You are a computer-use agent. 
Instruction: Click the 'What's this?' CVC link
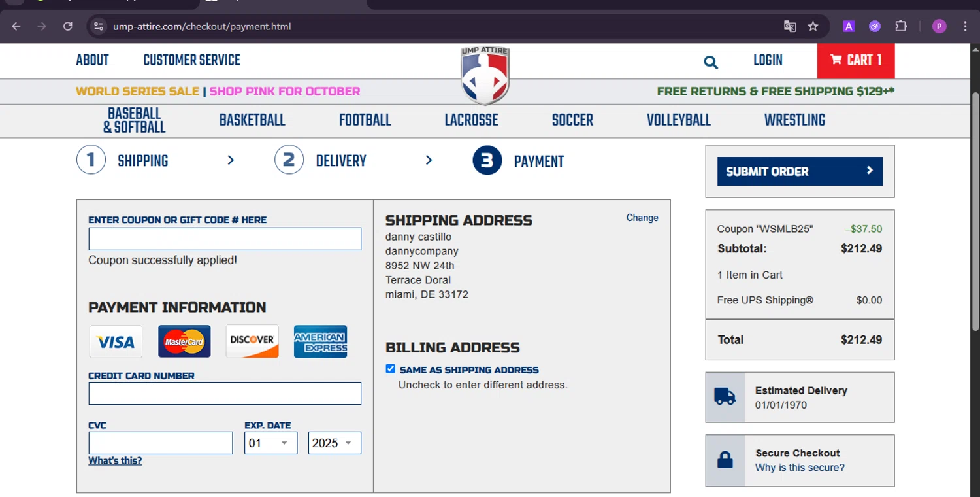115,460
